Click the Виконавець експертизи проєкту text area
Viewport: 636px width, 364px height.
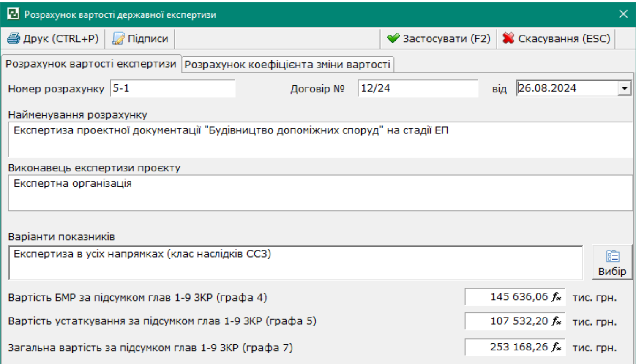(x=320, y=193)
